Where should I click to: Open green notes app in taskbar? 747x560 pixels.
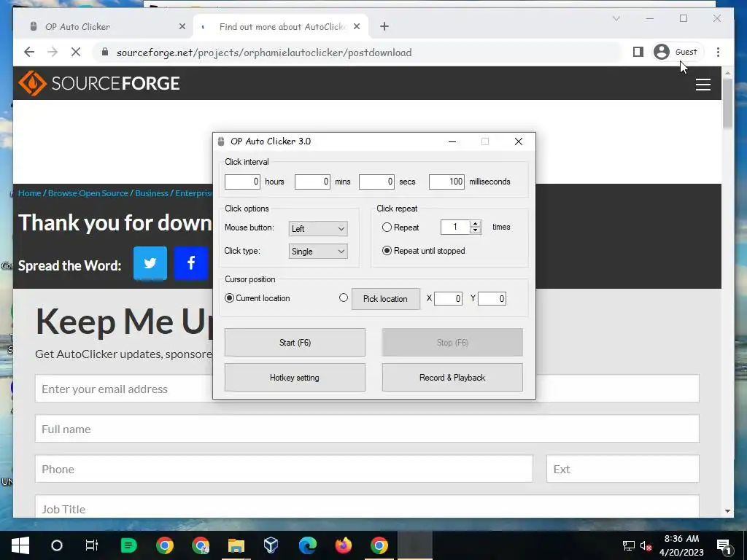pos(128,545)
